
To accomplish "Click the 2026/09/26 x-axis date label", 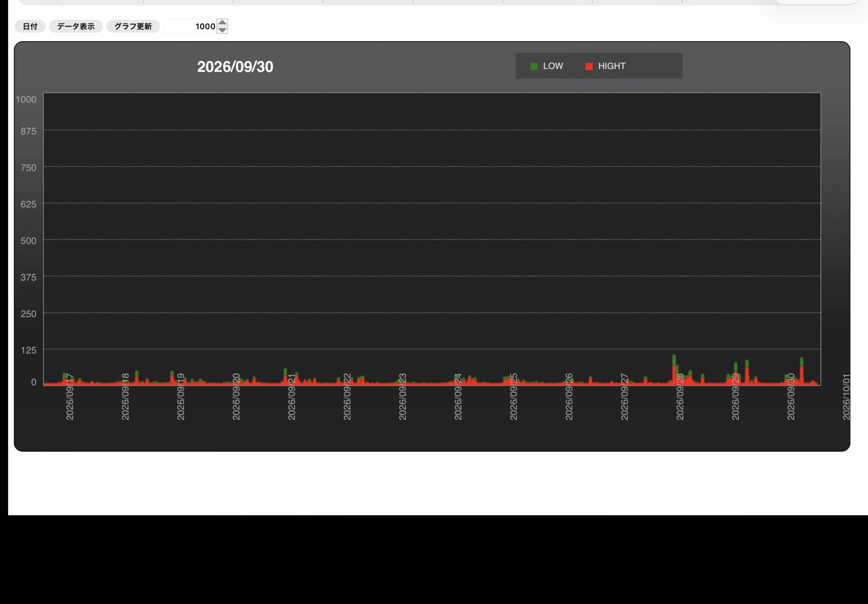I will 569,397.
